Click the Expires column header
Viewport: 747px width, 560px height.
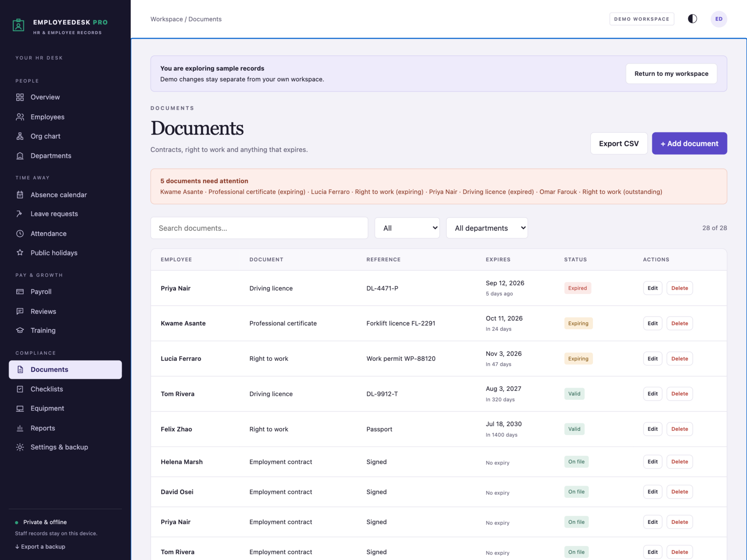coord(498,260)
